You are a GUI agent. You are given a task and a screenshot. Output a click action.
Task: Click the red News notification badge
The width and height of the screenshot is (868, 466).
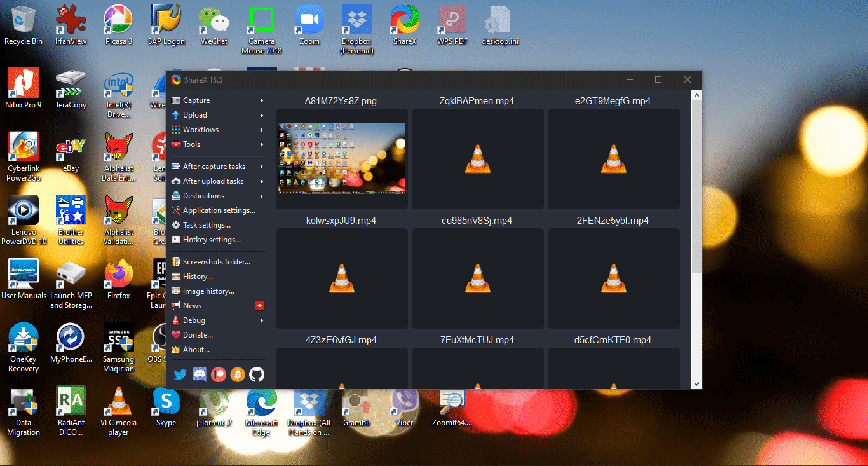click(x=259, y=306)
